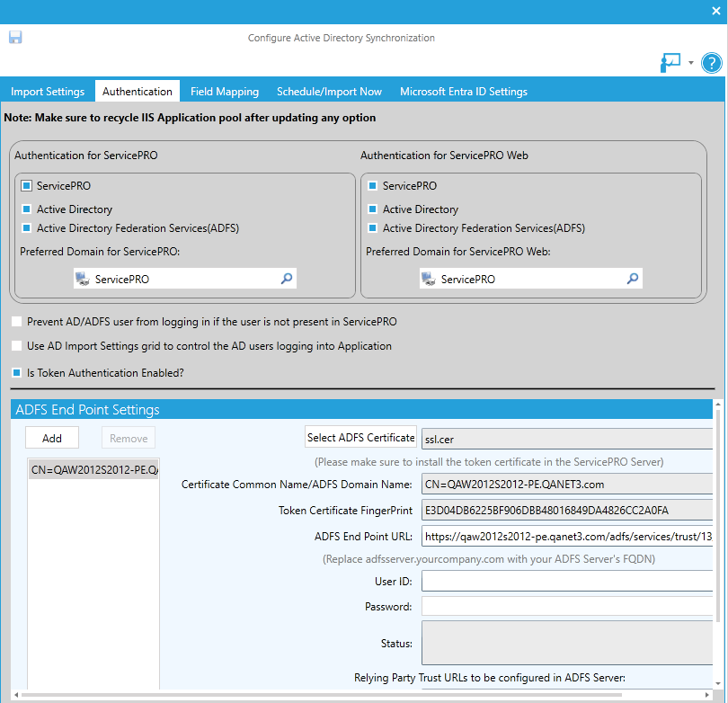Toggle Active Directory checkbox under ServicePRO Web

[x=372, y=209]
